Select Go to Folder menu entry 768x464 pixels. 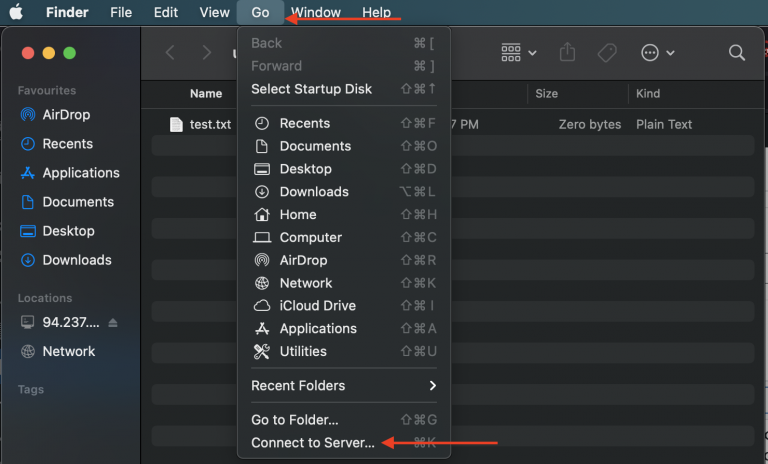295,420
